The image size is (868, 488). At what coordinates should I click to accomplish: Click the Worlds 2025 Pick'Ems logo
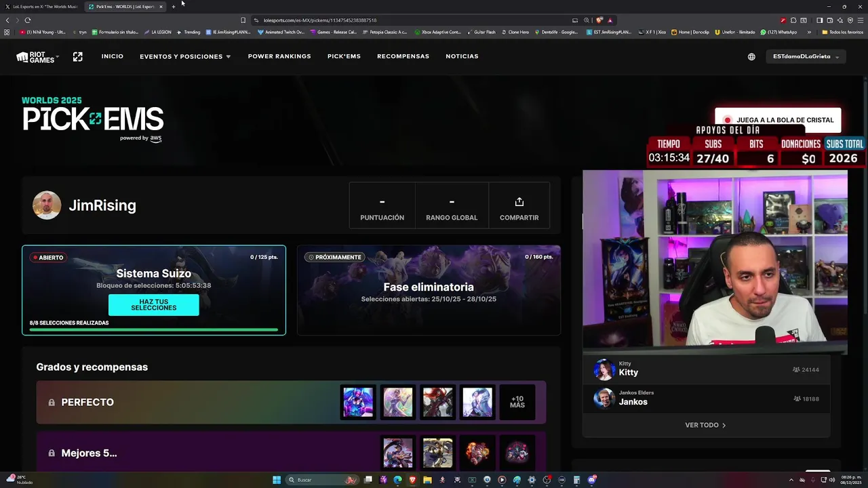[x=93, y=119]
